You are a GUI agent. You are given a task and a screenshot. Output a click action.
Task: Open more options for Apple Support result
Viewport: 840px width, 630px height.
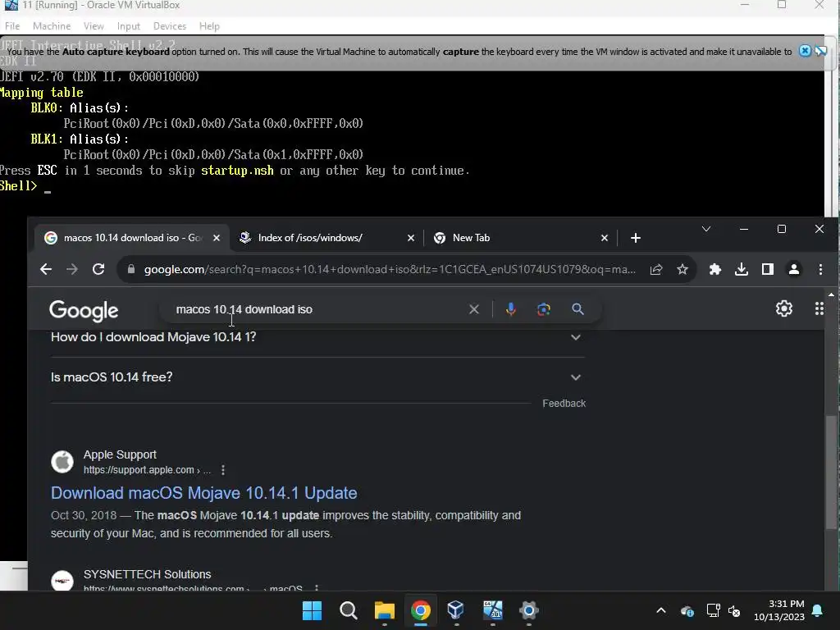click(223, 470)
